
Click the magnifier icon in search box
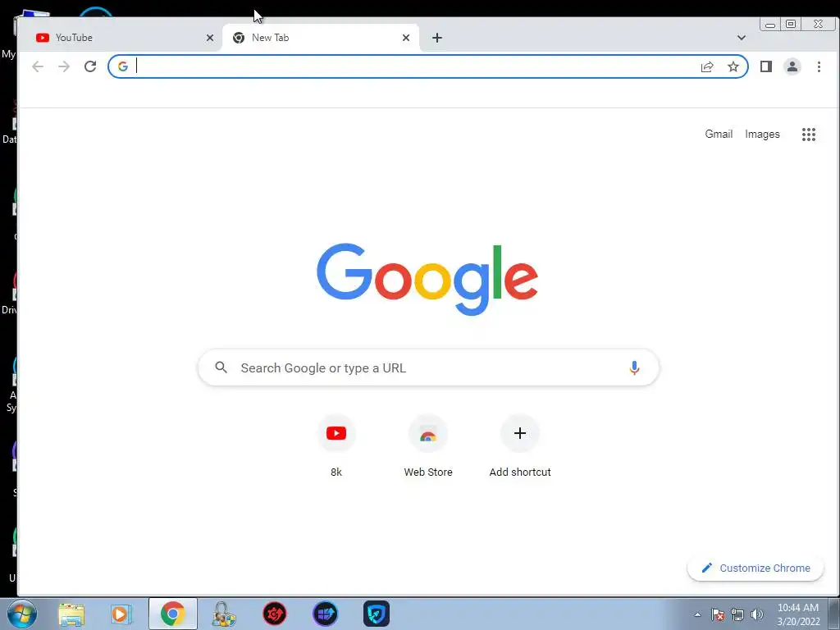click(x=221, y=367)
